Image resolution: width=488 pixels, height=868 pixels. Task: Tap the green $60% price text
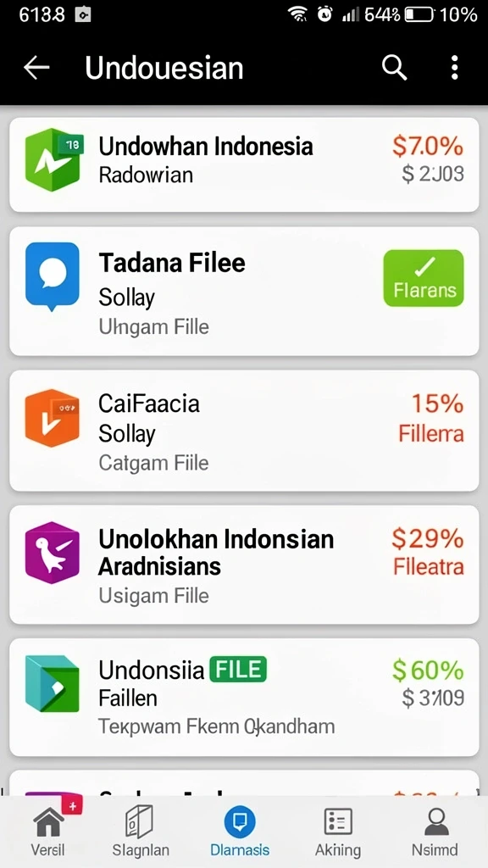pos(428,670)
